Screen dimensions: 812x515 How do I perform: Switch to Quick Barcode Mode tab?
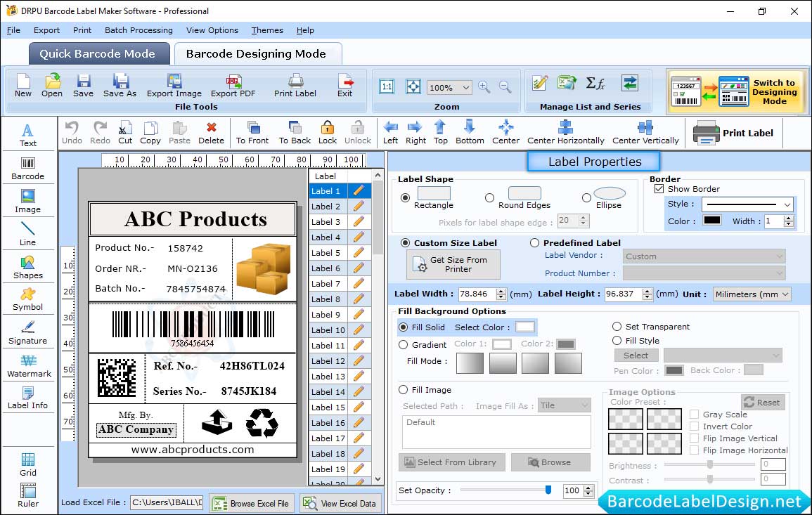click(98, 54)
